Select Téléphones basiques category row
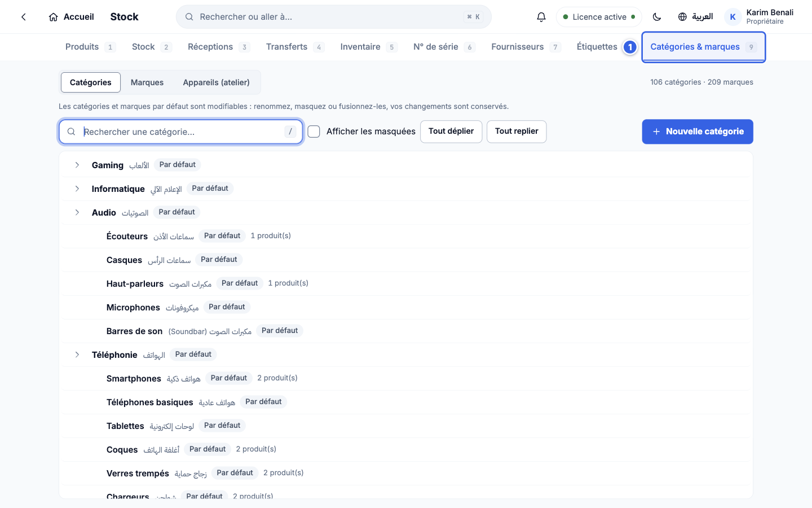Screen dimensions: 812x508 tap(406, 402)
